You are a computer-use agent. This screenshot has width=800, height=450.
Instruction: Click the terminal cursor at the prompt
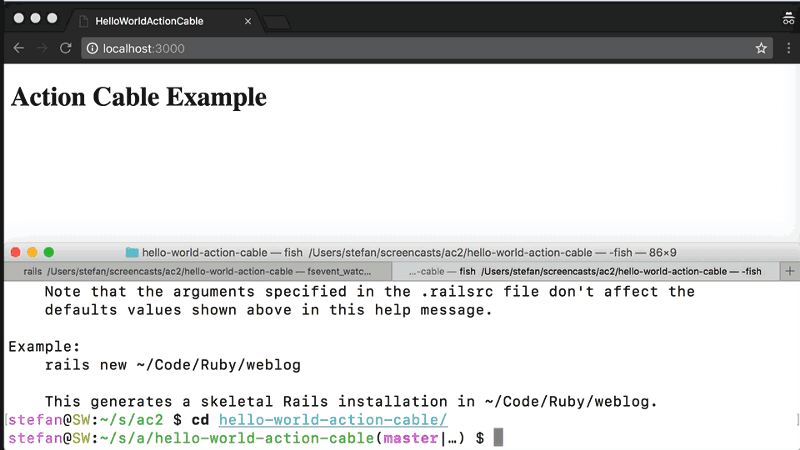tap(498, 438)
